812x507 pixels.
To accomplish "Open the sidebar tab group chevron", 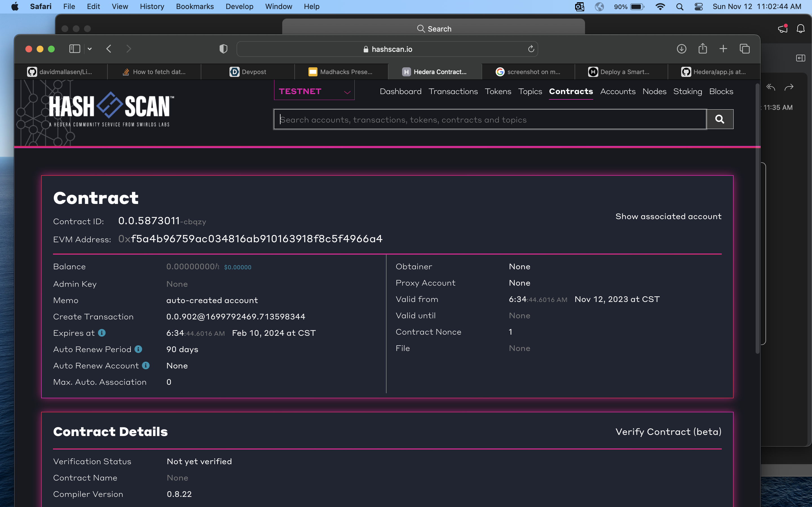I will (90, 49).
